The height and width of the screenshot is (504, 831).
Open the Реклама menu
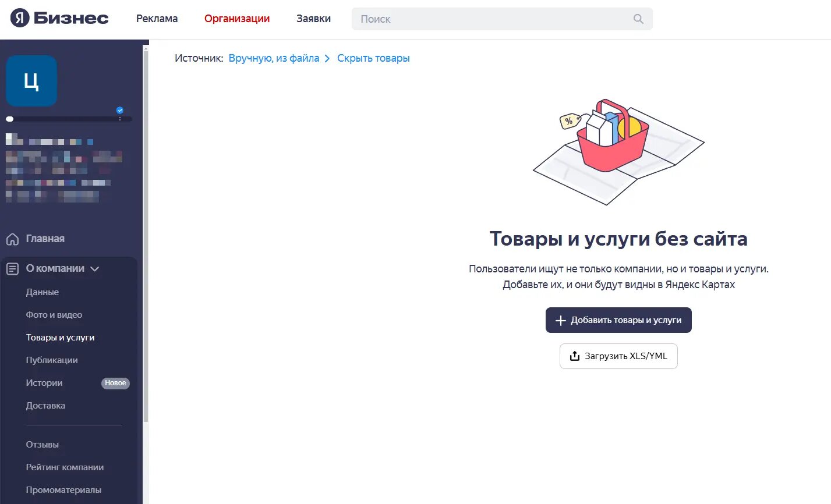click(157, 19)
